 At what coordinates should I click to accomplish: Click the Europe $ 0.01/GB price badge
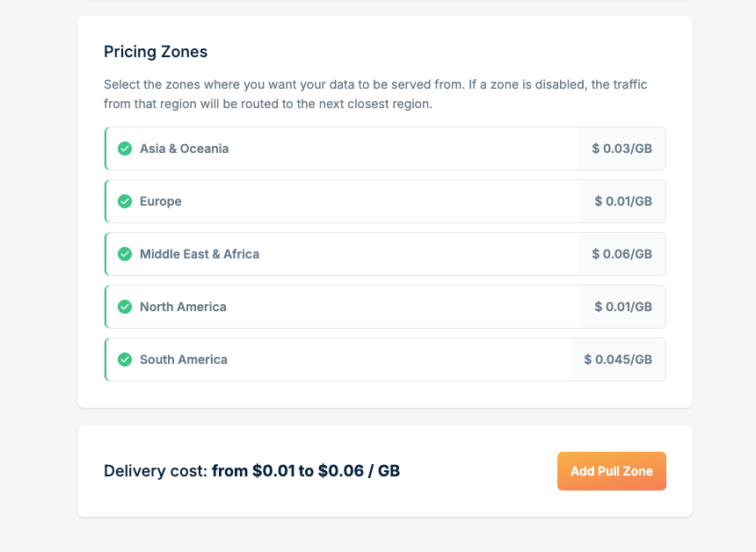click(x=623, y=201)
